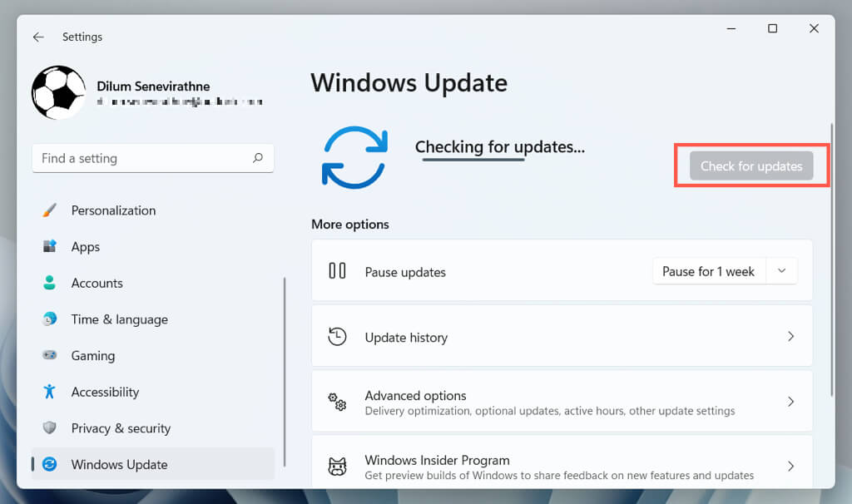The height and width of the screenshot is (504, 852).
Task: Click the Checking for updates text
Action: point(500,146)
